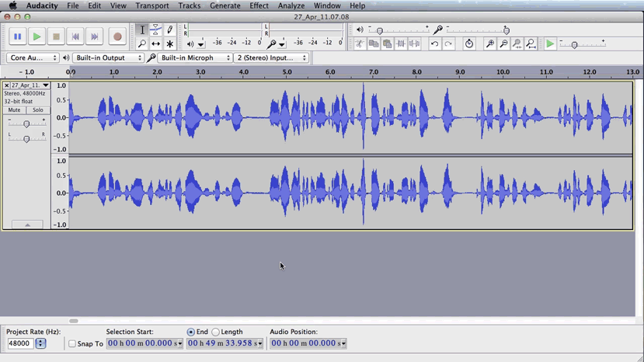The image size is (644, 362).
Task: Open the Built-in Output device dropdown
Action: coord(108,58)
